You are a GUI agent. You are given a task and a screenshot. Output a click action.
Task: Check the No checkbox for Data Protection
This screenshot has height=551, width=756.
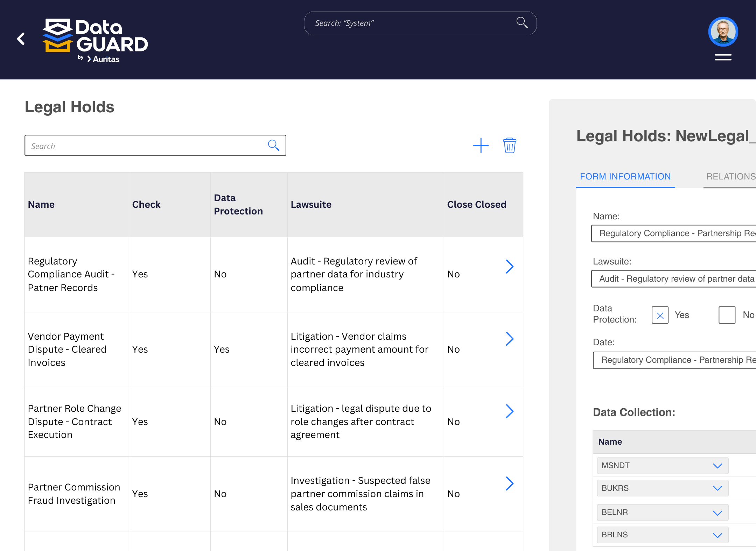[x=726, y=315]
